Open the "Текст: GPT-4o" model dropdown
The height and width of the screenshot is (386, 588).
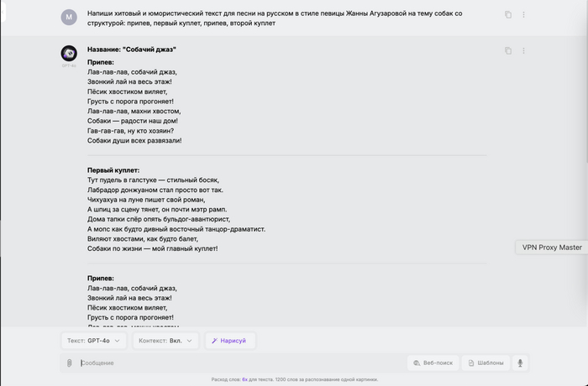(95, 341)
